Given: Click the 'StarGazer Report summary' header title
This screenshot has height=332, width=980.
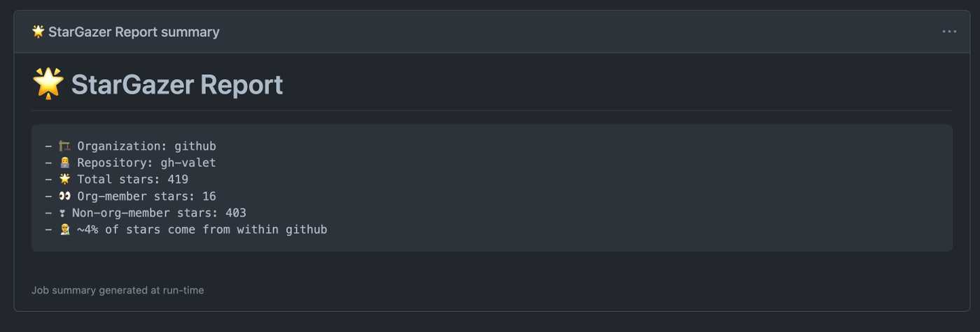Looking at the screenshot, I should click(134, 32).
